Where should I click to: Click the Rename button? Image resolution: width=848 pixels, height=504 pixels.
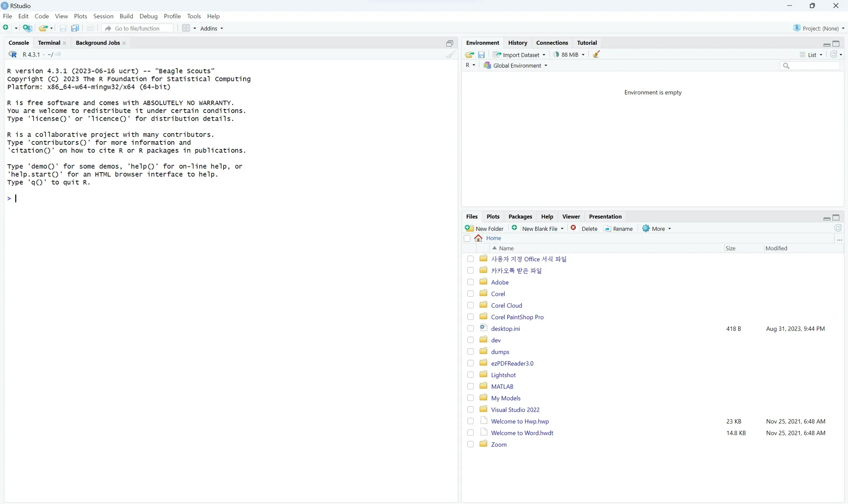tap(618, 228)
